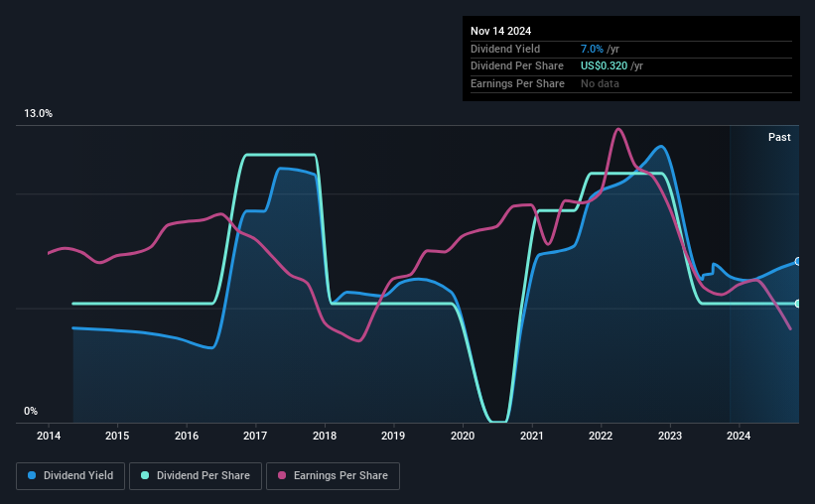This screenshot has width=815, height=504.
Task: Click the blue Dividend Yield legend dot
Action: [32, 475]
